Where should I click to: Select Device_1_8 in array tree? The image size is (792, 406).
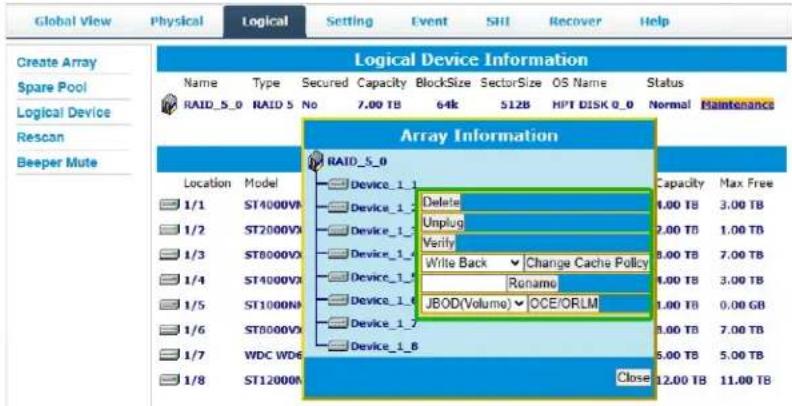tap(384, 347)
